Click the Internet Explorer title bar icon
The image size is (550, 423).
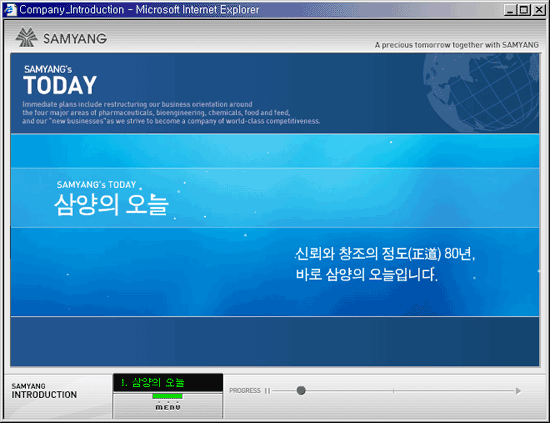pos(10,9)
